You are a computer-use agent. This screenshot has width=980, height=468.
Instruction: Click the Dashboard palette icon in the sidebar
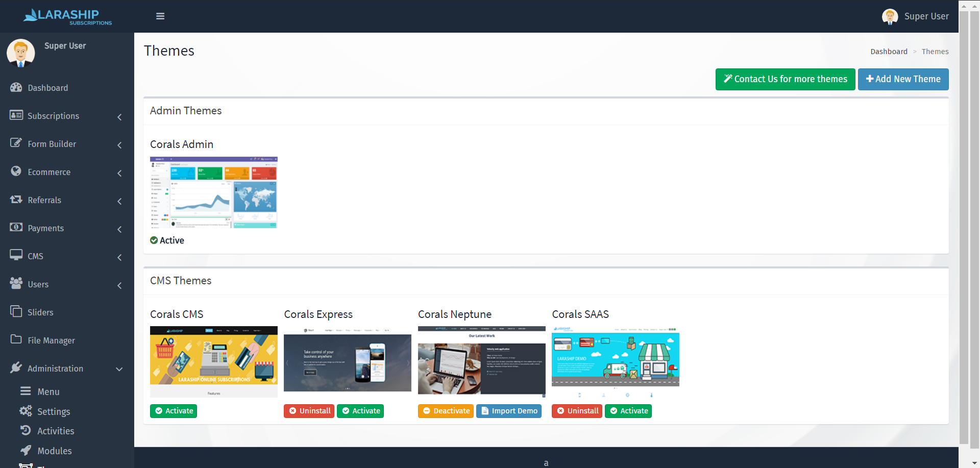(16, 87)
